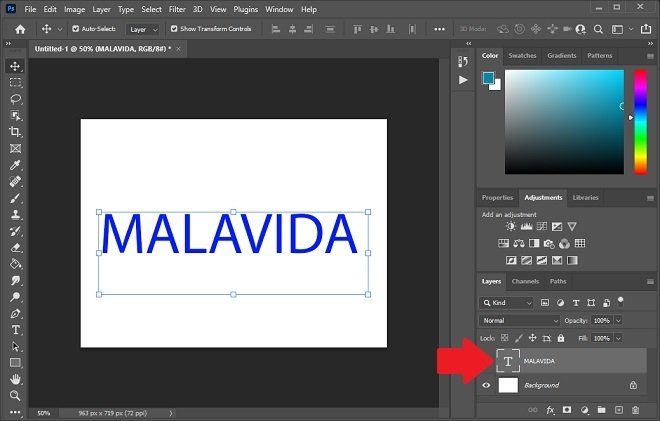This screenshot has width=660, height=421.
Task: Select the Horizontal Type tool
Action: (15, 330)
